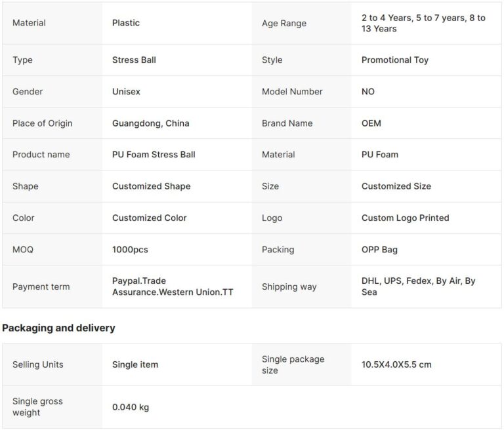Select the Shipping way value text
Viewport: 504px width, 430px height.
point(418,286)
